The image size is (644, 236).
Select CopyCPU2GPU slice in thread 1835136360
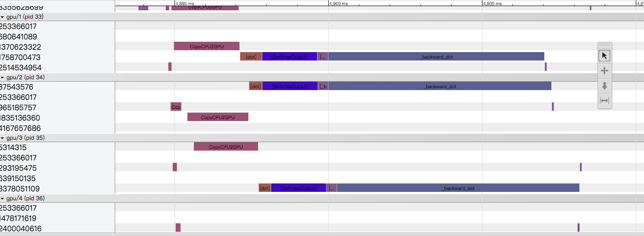coord(218,117)
